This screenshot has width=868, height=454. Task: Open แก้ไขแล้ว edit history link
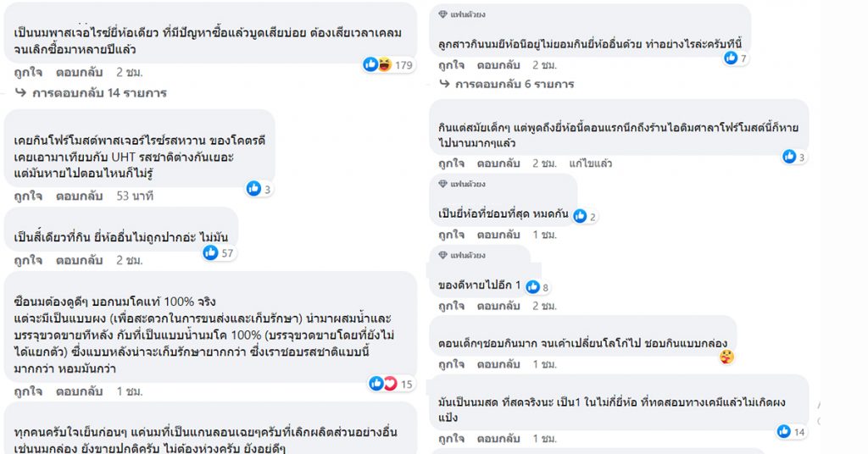click(591, 163)
